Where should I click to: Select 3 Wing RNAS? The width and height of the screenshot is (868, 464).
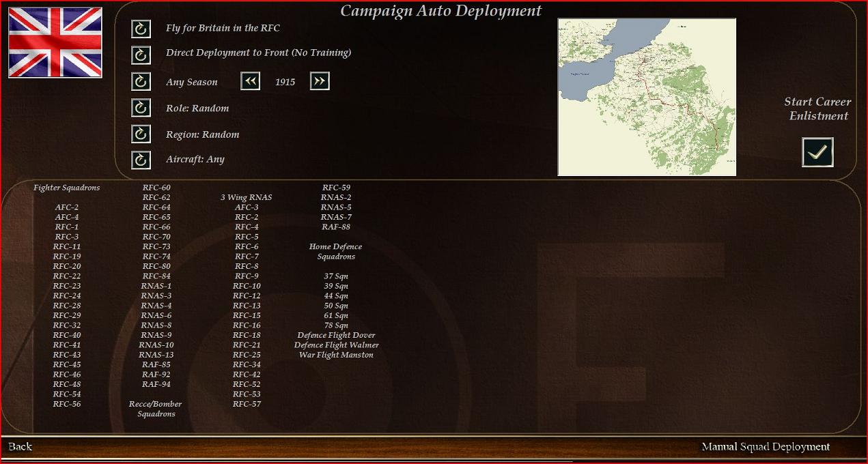[247, 198]
